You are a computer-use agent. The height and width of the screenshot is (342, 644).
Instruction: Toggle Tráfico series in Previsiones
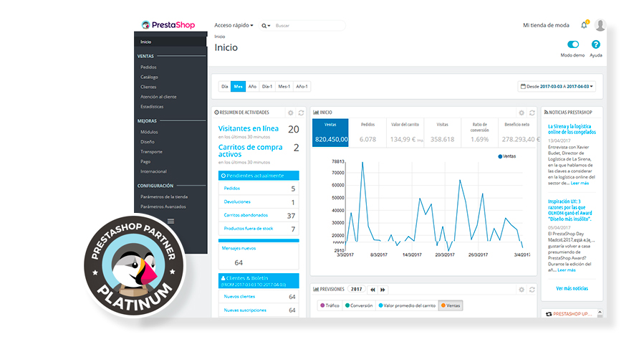pos(330,305)
